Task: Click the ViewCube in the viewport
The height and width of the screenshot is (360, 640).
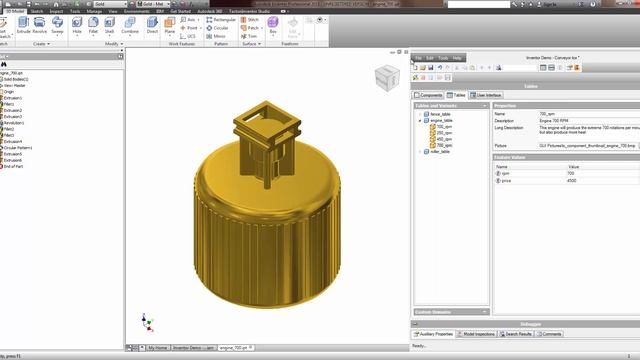Action: coord(387,78)
